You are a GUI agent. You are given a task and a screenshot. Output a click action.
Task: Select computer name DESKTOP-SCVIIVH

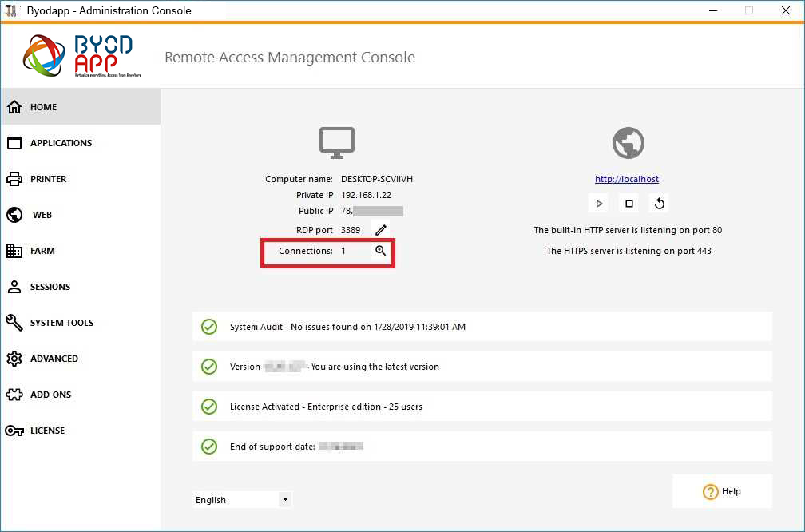pos(377,179)
